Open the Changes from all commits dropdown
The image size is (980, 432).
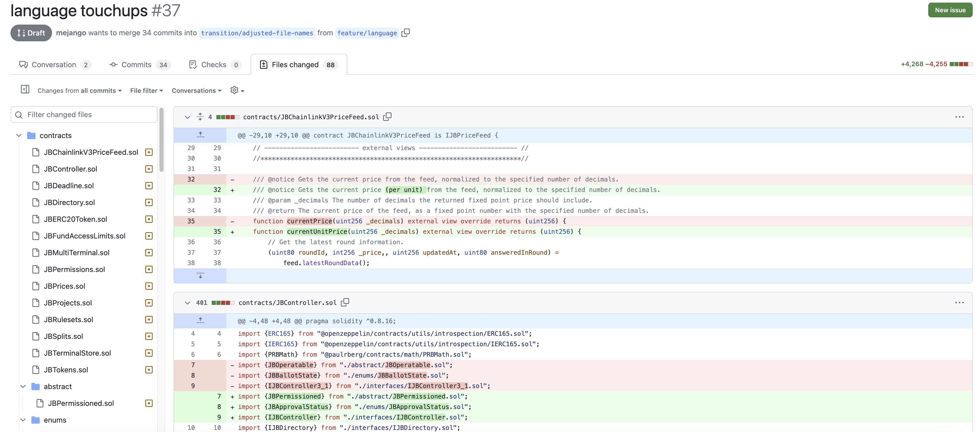click(79, 90)
